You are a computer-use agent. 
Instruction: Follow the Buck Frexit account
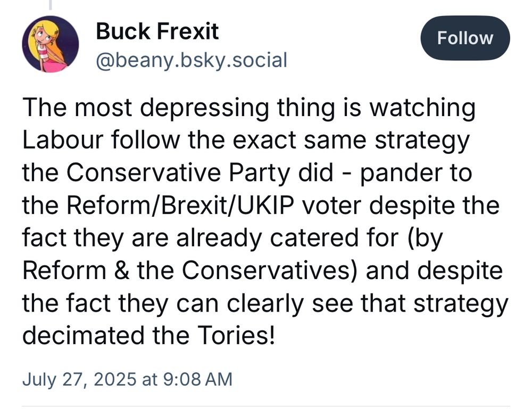coord(465,38)
